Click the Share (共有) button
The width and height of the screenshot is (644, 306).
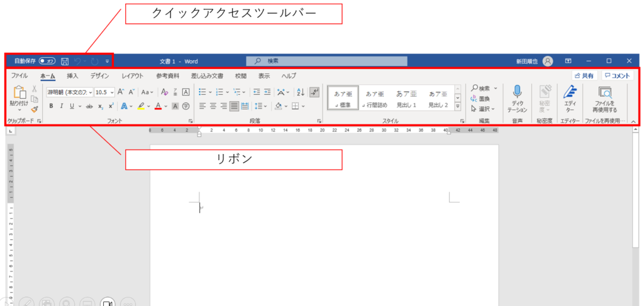583,75
